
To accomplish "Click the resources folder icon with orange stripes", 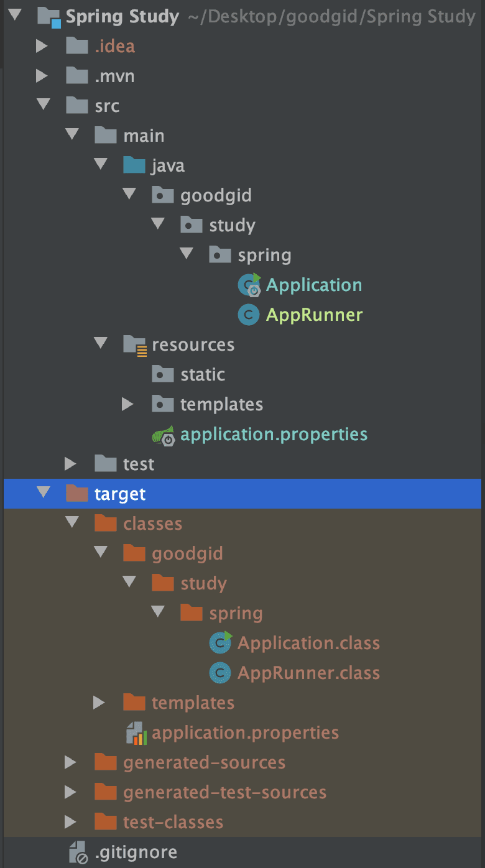I will [132, 344].
